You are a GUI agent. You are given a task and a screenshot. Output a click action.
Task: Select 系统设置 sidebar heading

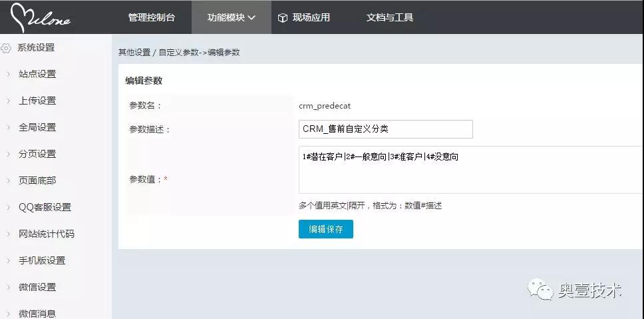coord(36,48)
